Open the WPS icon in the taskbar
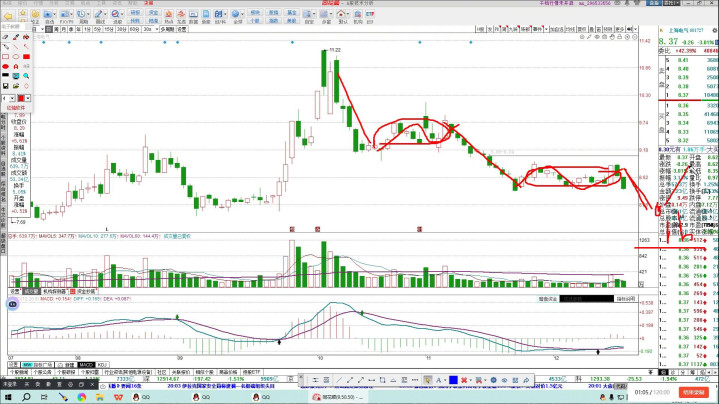Image resolution: width=719 pixels, height=404 pixels. click(118, 397)
